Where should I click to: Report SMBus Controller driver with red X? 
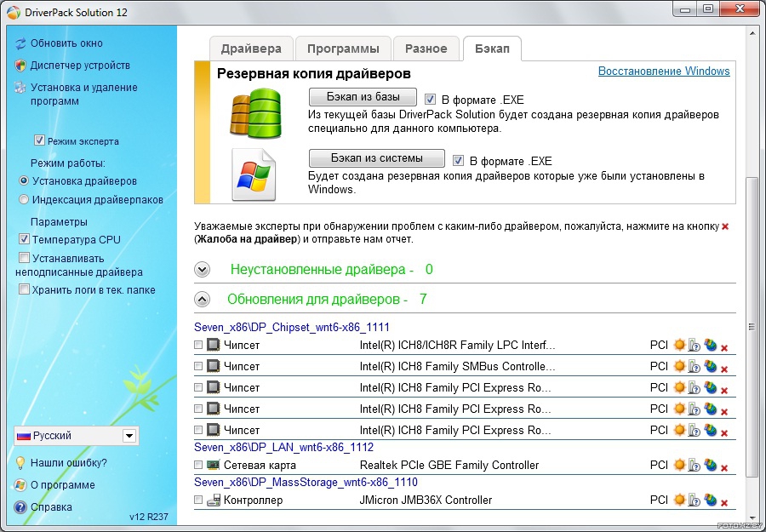[724, 369]
